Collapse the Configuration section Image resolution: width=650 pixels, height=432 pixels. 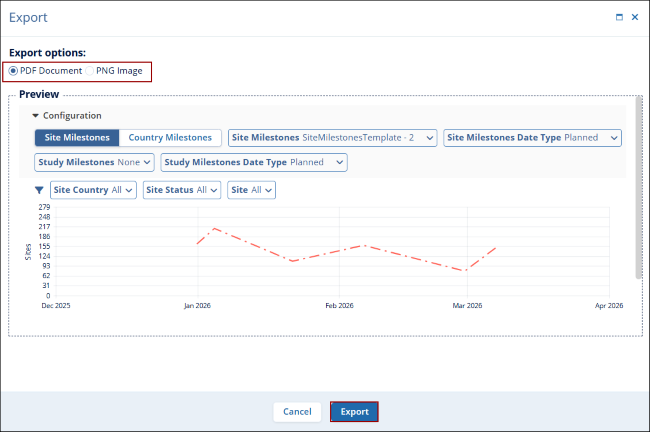pos(35,116)
